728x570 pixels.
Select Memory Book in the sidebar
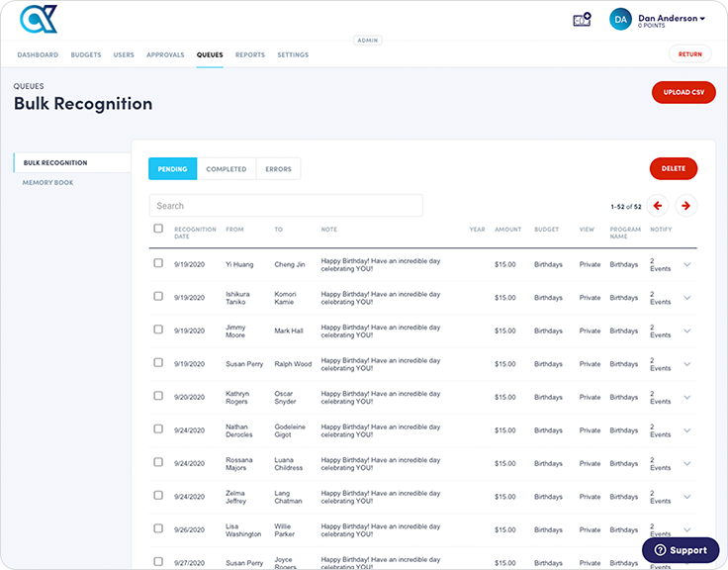(48, 182)
